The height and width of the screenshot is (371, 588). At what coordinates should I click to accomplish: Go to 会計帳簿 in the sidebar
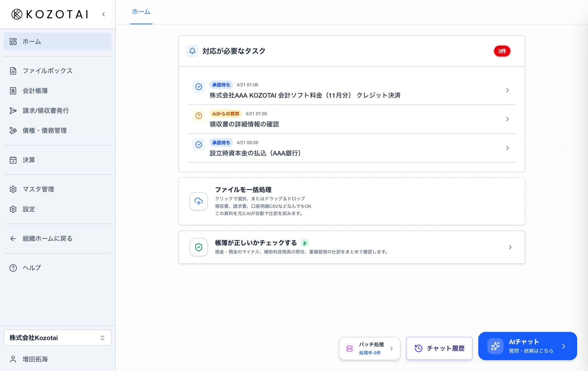pyautogui.click(x=35, y=91)
